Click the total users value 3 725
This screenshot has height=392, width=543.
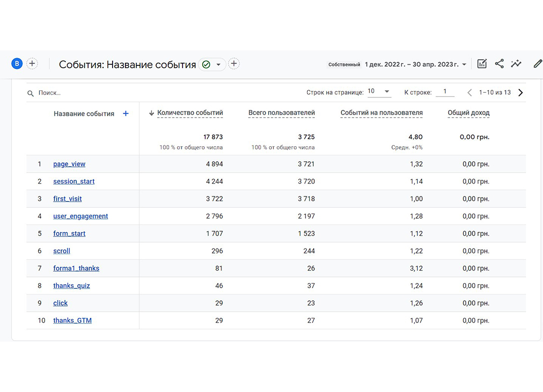point(306,137)
